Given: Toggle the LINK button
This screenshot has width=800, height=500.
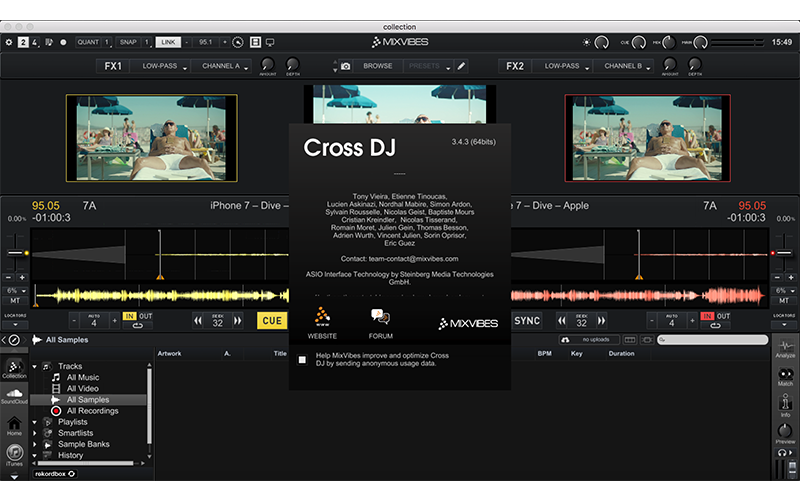Looking at the screenshot, I should coord(170,42).
